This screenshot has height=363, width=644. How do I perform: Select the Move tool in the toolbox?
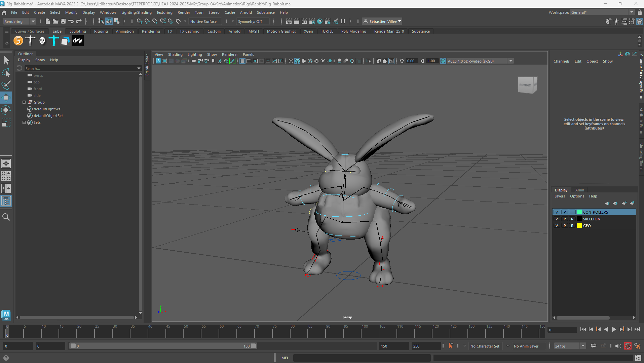[6, 98]
